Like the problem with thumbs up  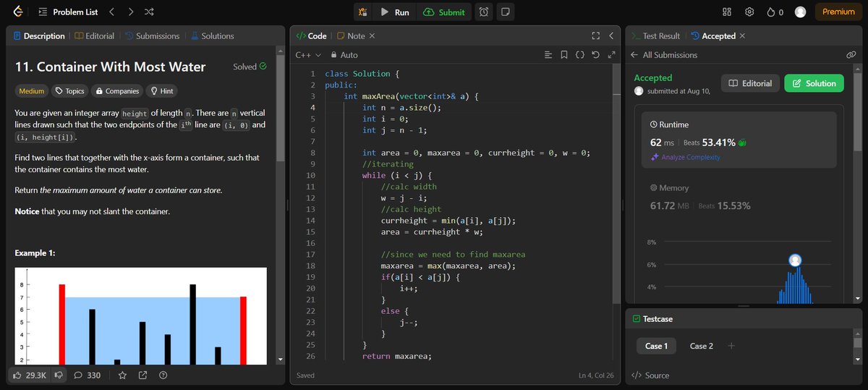coord(30,375)
